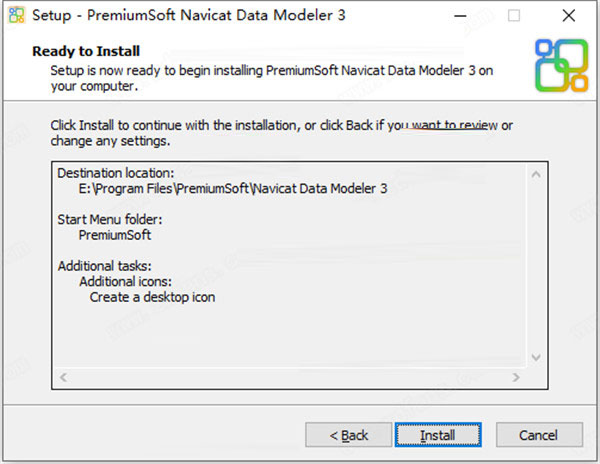
Task: Click the setup icon in the title bar
Action: click(x=15, y=16)
